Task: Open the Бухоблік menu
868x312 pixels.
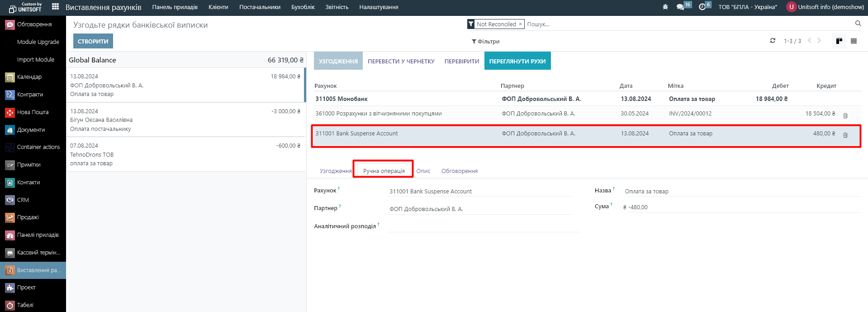Action: click(303, 7)
